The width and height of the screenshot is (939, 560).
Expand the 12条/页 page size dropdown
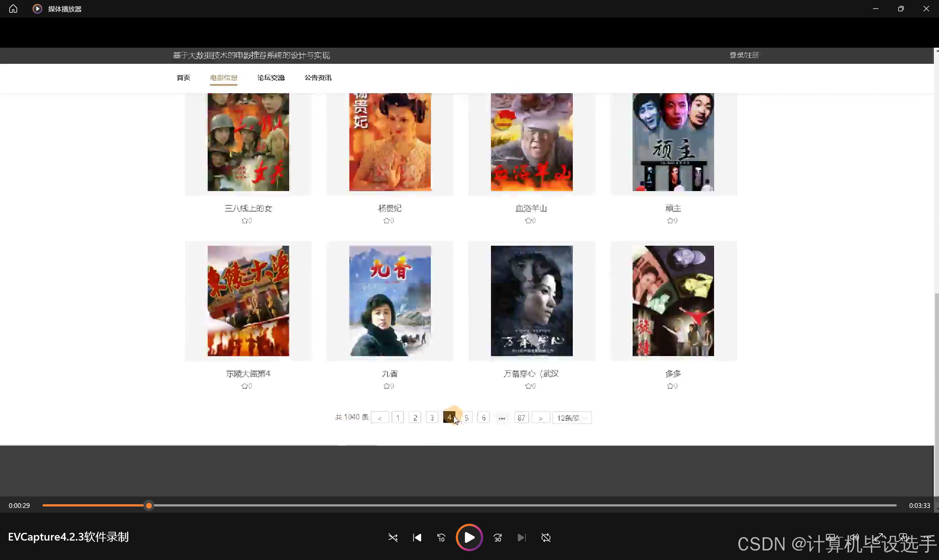[572, 418]
